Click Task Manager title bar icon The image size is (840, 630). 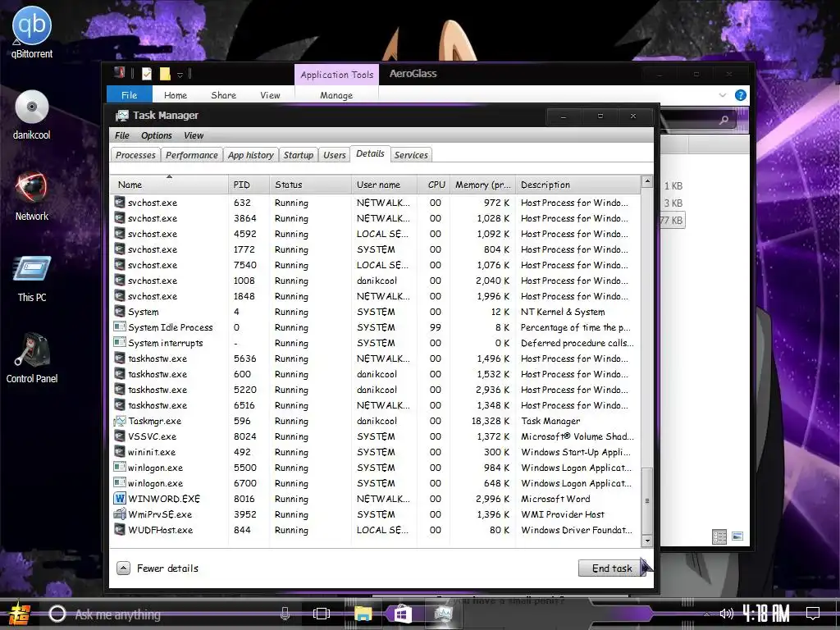coord(122,116)
